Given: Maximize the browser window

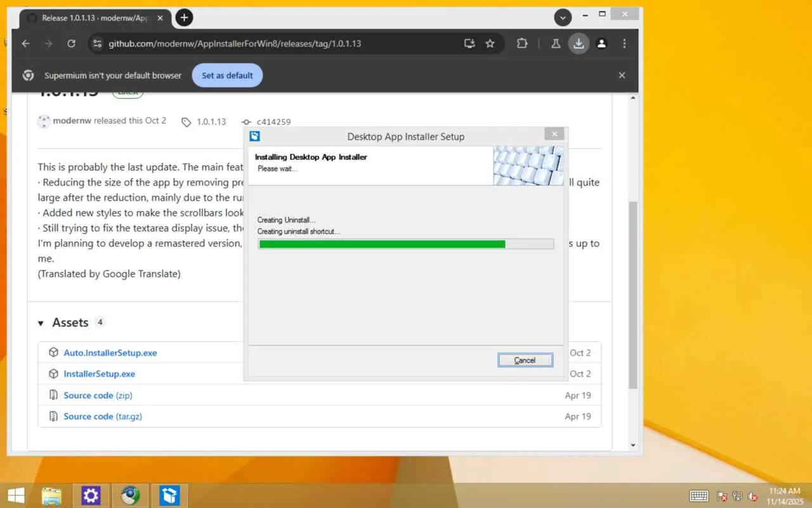Looking at the screenshot, I should click(x=603, y=13).
